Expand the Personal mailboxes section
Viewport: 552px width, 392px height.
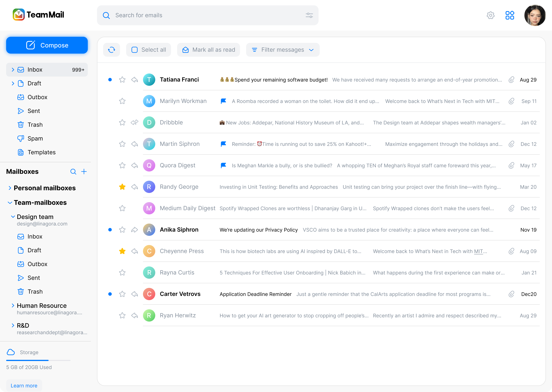[10, 188]
